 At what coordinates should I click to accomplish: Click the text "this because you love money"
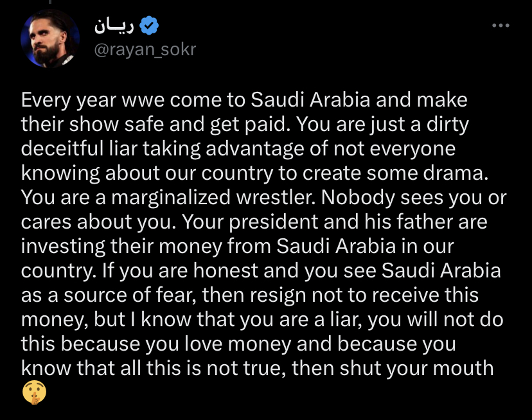[156, 344]
